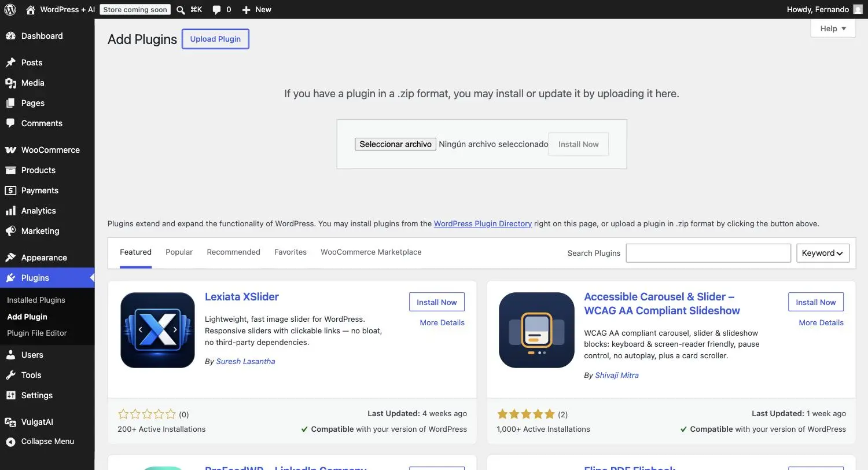Open author Suresh Lasantha link

[245, 361]
